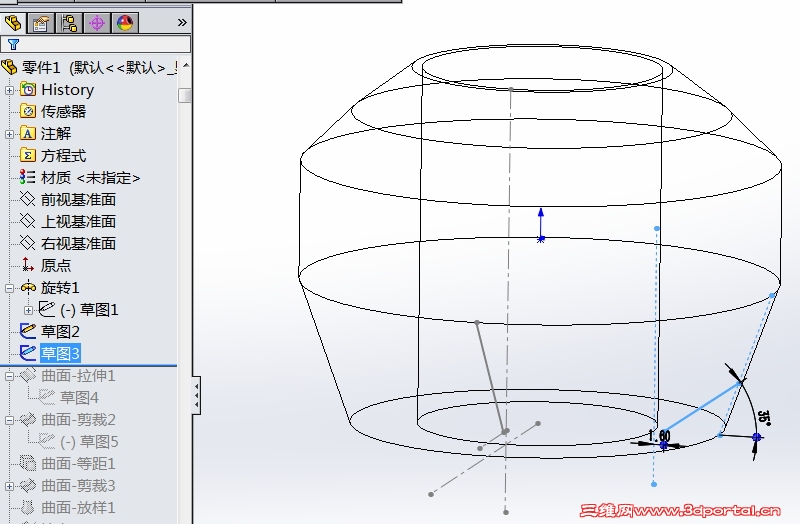Open the DisplayManager tab

click(x=124, y=23)
